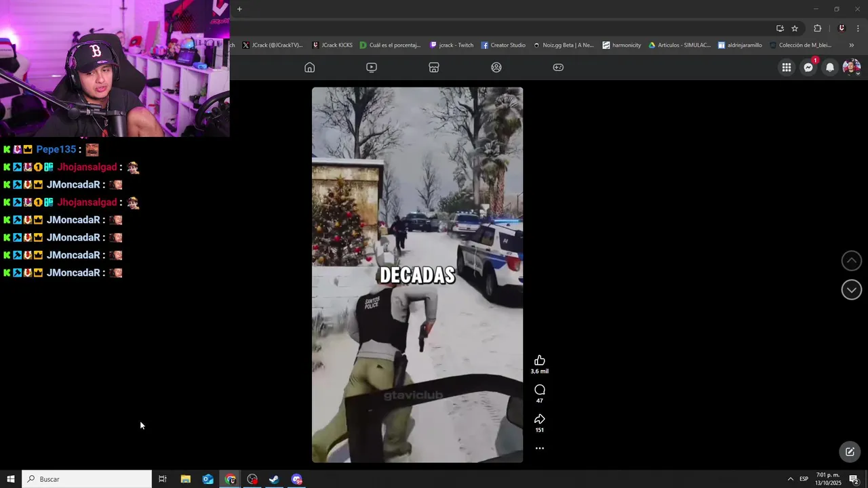Open the aldrinjaramillo bookmark
The width and height of the screenshot is (868, 488).
tap(740, 45)
